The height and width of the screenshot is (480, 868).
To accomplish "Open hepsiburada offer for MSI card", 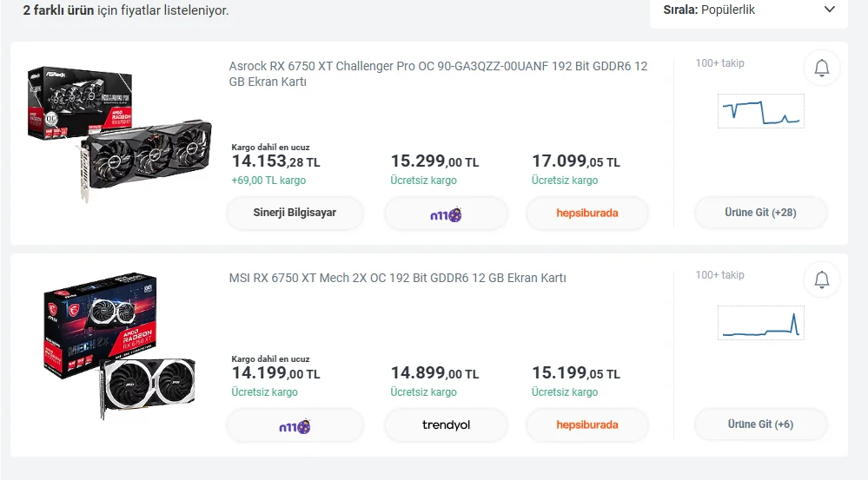I will click(x=586, y=425).
